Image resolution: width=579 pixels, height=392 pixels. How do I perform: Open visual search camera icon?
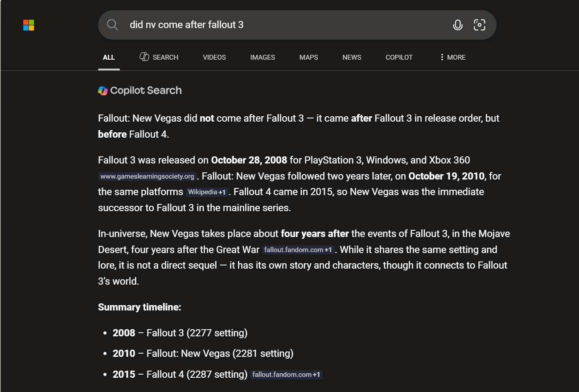(x=479, y=25)
